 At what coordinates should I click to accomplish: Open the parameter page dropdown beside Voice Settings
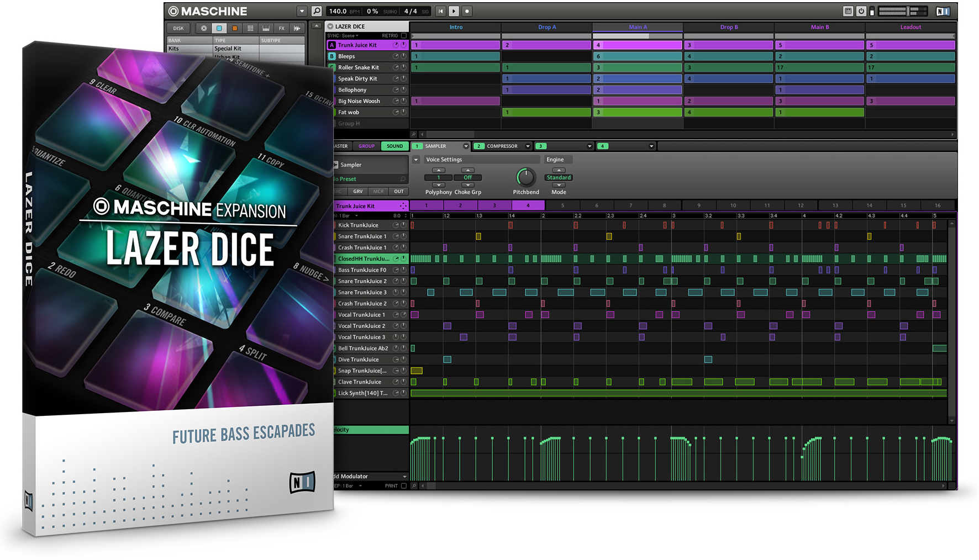(416, 160)
